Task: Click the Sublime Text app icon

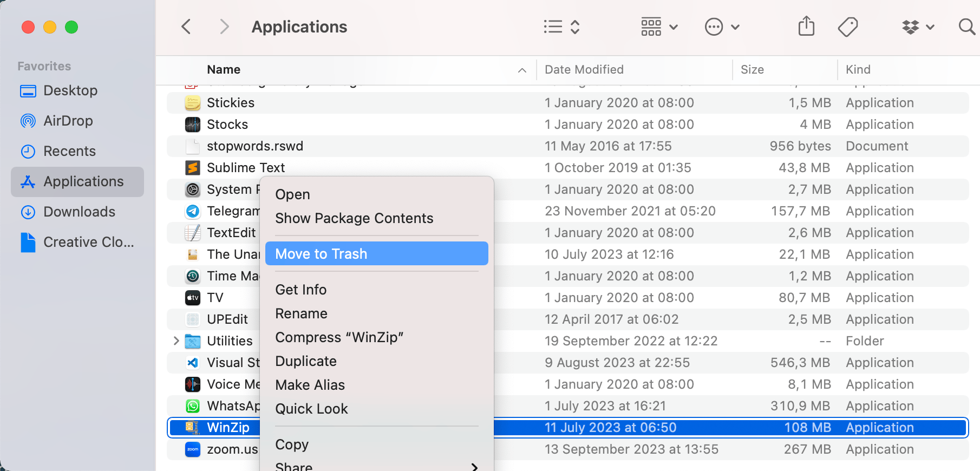Action: tap(193, 168)
